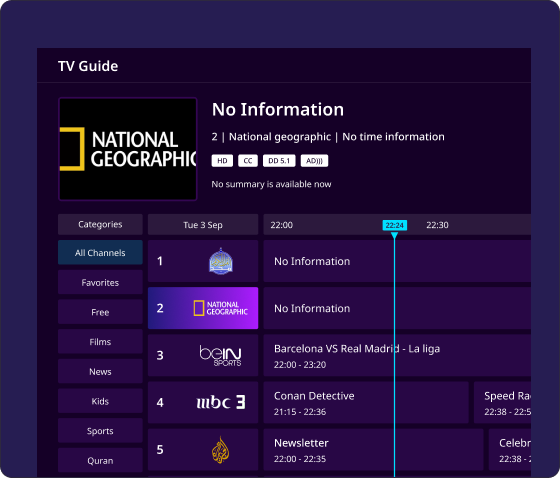Click the Categories header

(x=100, y=224)
